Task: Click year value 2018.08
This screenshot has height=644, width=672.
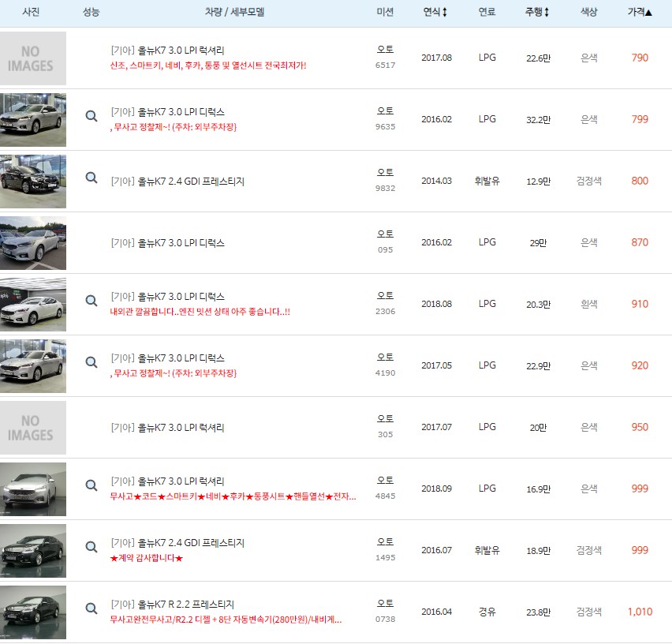Action: (x=436, y=304)
